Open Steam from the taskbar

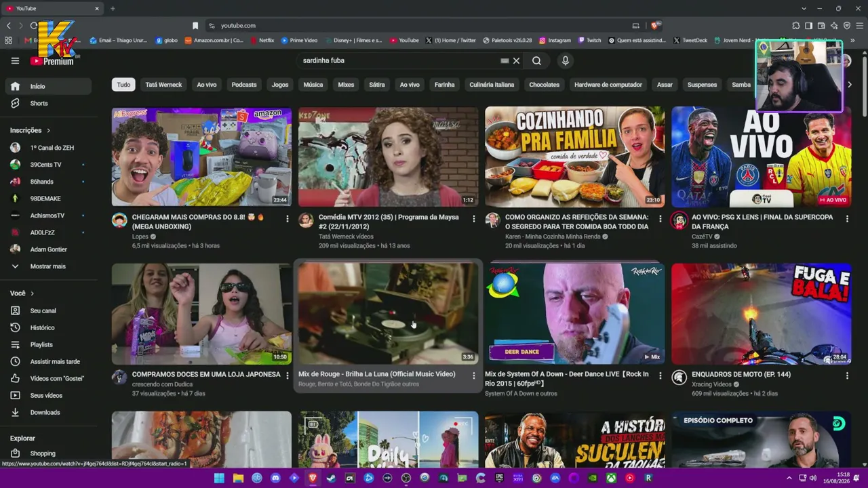[331, 478]
